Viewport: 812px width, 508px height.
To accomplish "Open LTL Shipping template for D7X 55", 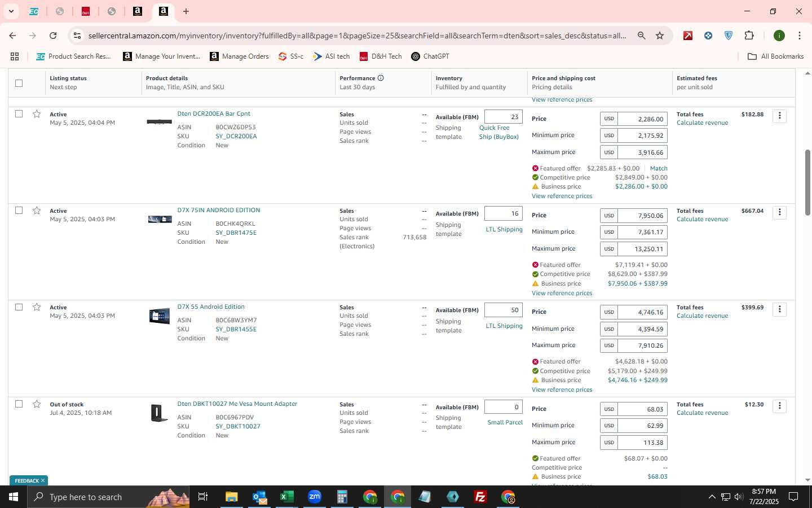I will click(504, 326).
